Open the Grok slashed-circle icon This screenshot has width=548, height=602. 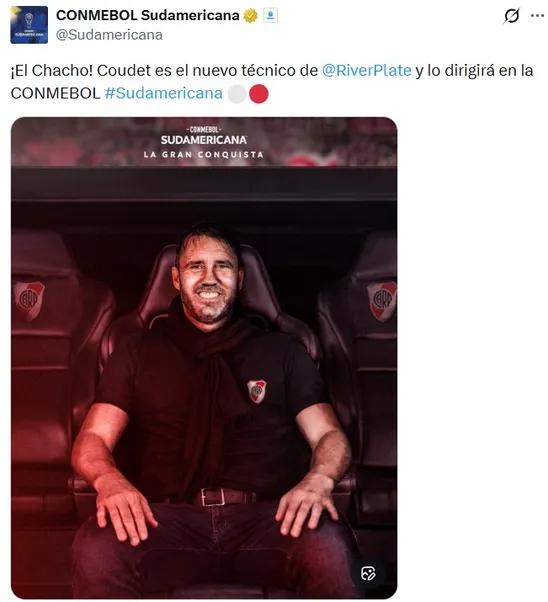(511, 16)
